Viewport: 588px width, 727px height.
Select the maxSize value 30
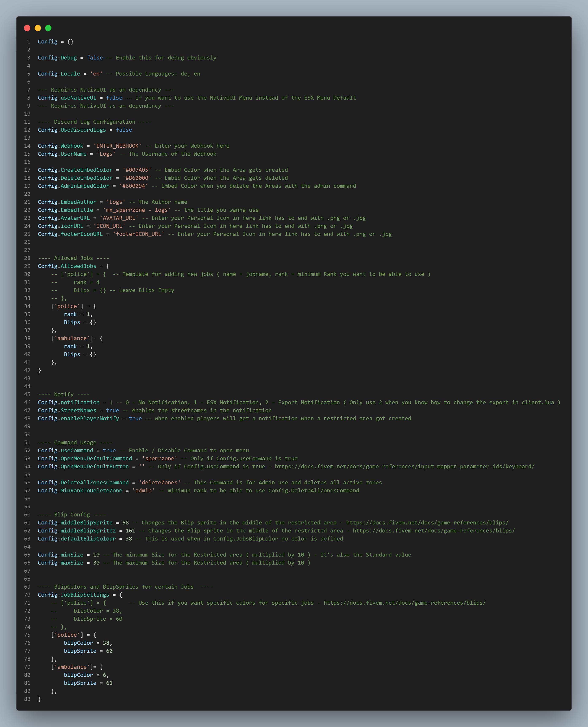click(x=97, y=563)
